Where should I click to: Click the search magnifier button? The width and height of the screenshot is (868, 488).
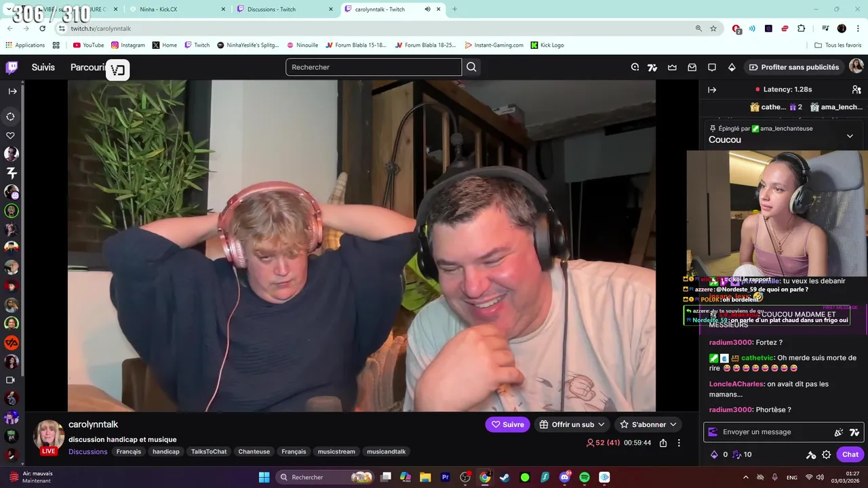(x=472, y=67)
